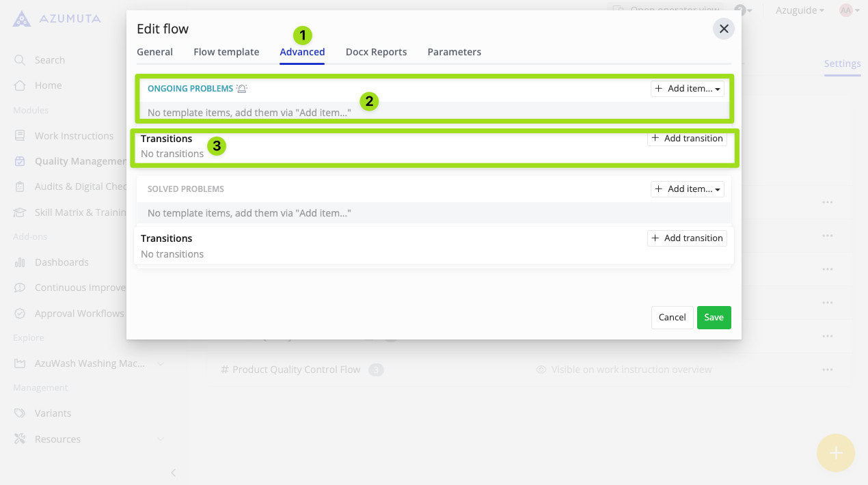868x485 pixels.
Task: Click the siren icon beside ONGOING PROBLEMS
Action: click(x=243, y=87)
